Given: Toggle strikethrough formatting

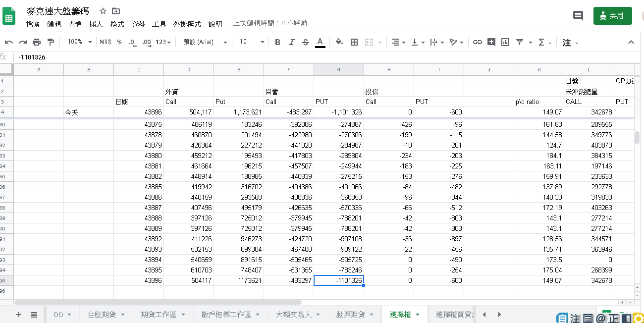Looking at the screenshot, I should tap(305, 42).
